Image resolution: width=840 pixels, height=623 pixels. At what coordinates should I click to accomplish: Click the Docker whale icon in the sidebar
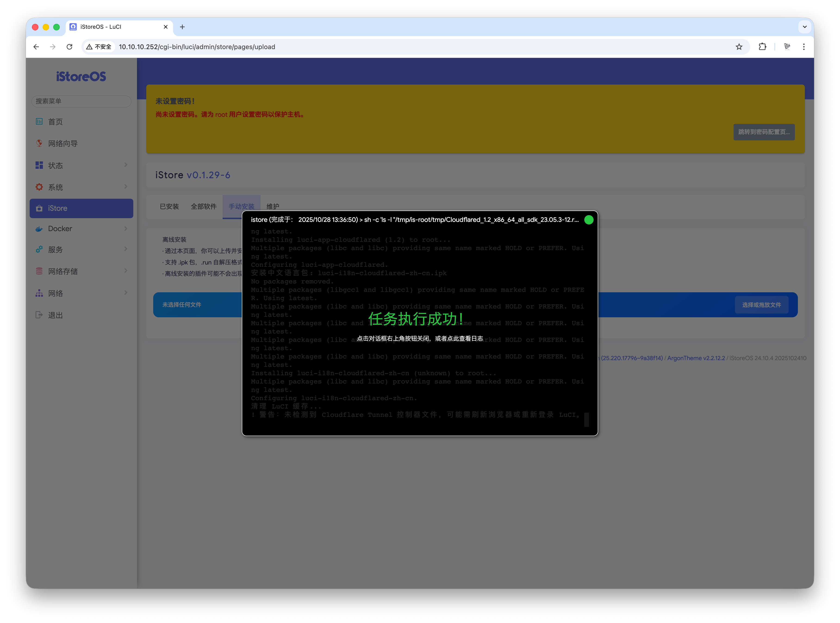39,229
